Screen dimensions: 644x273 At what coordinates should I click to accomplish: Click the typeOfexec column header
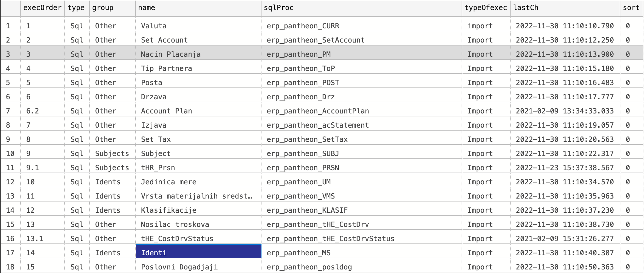486,8
